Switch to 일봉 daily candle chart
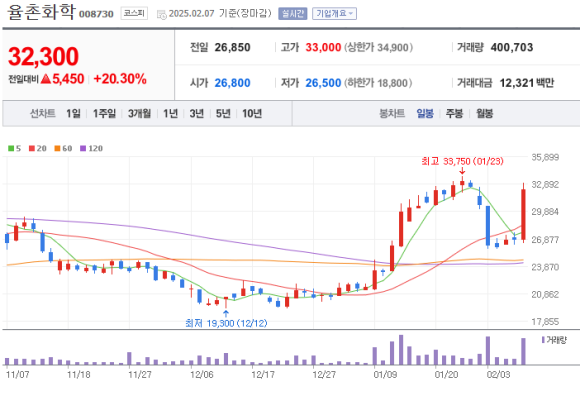This screenshot has width=580, height=396. (x=425, y=114)
